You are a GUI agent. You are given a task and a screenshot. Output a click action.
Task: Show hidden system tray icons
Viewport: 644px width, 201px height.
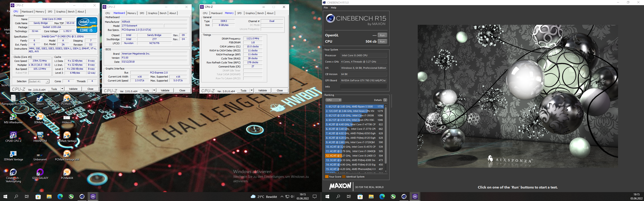point(282,197)
